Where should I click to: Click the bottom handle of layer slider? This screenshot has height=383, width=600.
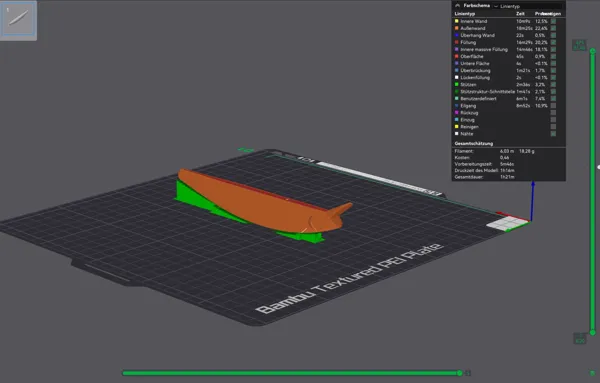point(593,332)
